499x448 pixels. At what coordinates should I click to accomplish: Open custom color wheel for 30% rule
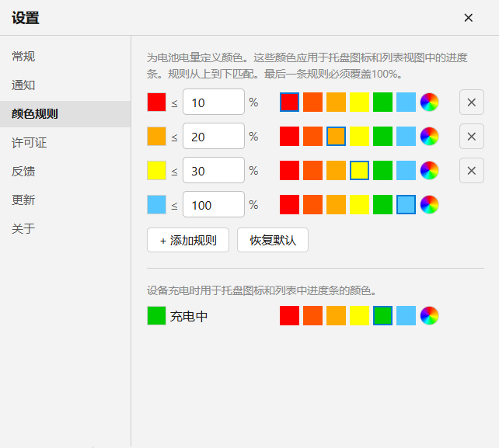(x=429, y=170)
